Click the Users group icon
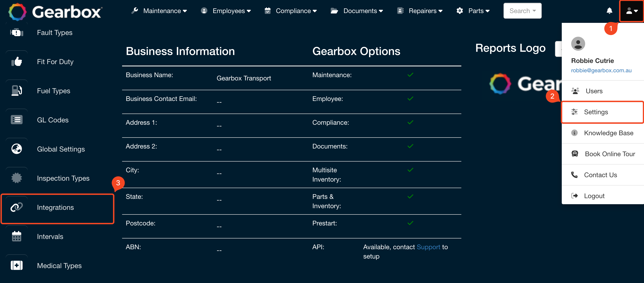Viewport: 644px width, 283px height. click(575, 91)
